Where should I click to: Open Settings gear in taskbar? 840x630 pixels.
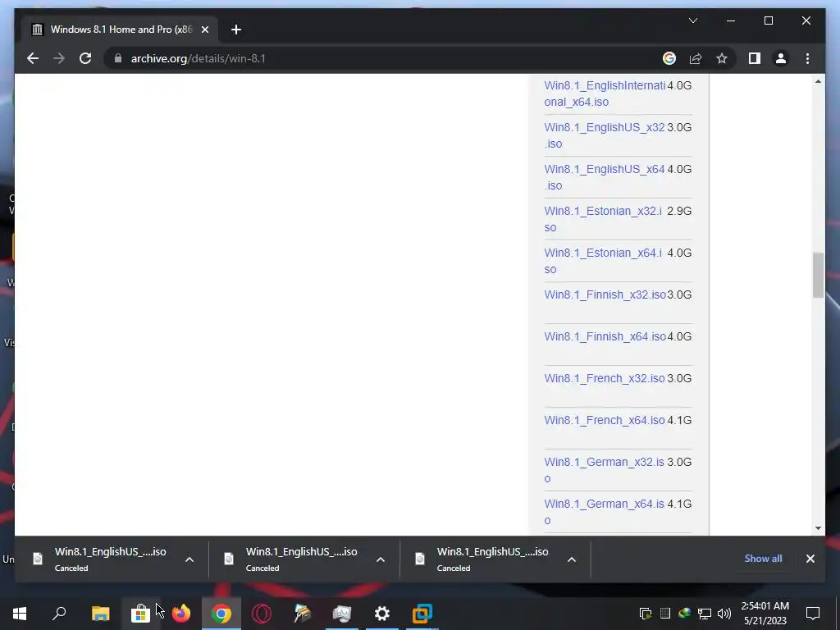(x=382, y=614)
